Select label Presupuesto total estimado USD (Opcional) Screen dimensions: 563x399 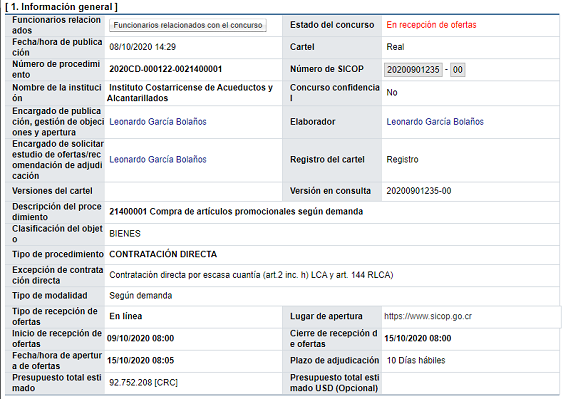pos(335,383)
